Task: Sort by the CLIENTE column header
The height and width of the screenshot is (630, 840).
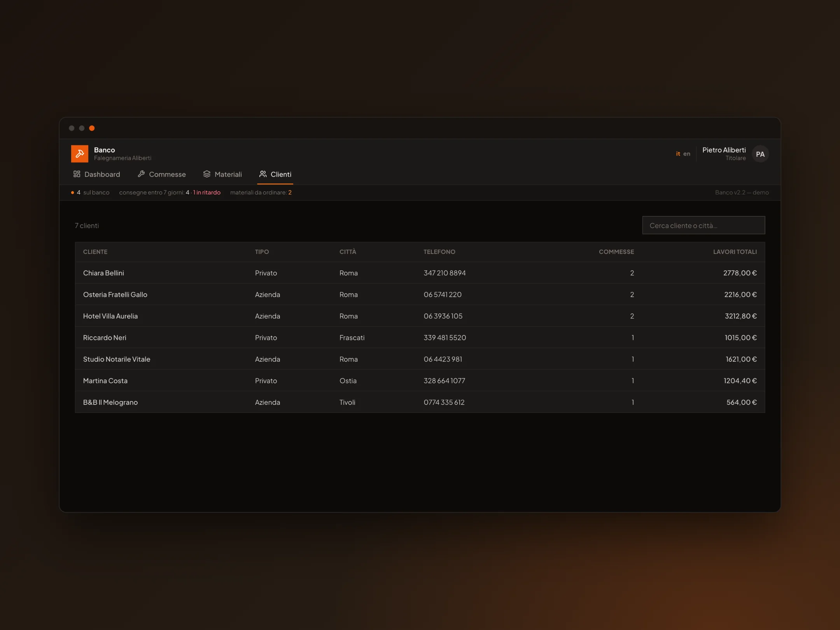Action: coord(95,252)
